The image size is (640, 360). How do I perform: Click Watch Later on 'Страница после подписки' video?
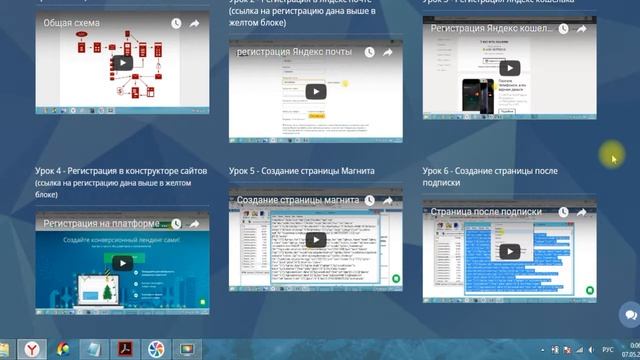tap(563, 212)
